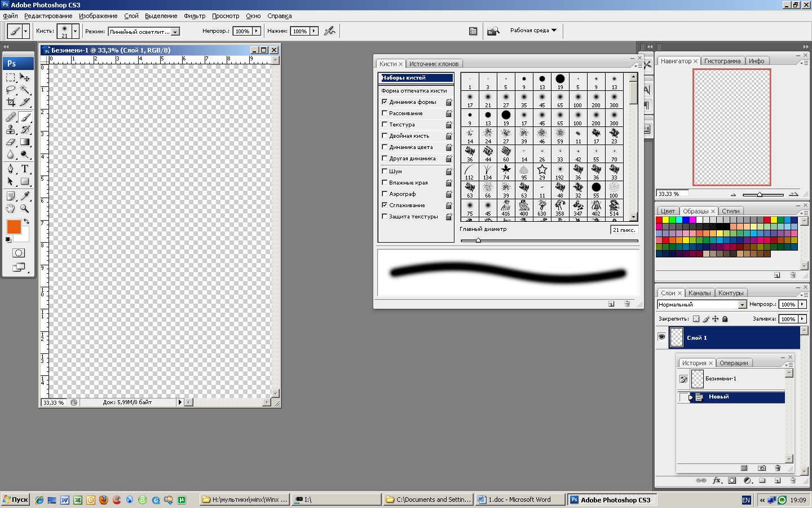Open Форма отпечатка кисти settings
812x508 pixels.
click(414, 90)
